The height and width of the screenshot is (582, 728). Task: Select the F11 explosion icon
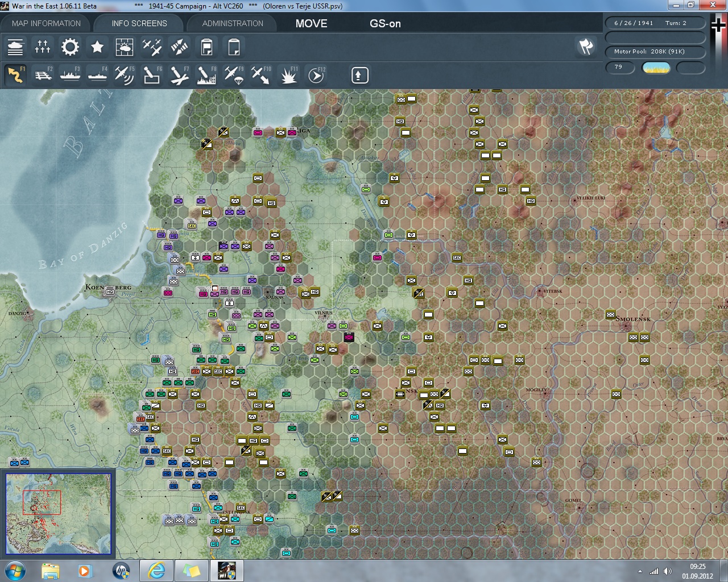point(288,75)
